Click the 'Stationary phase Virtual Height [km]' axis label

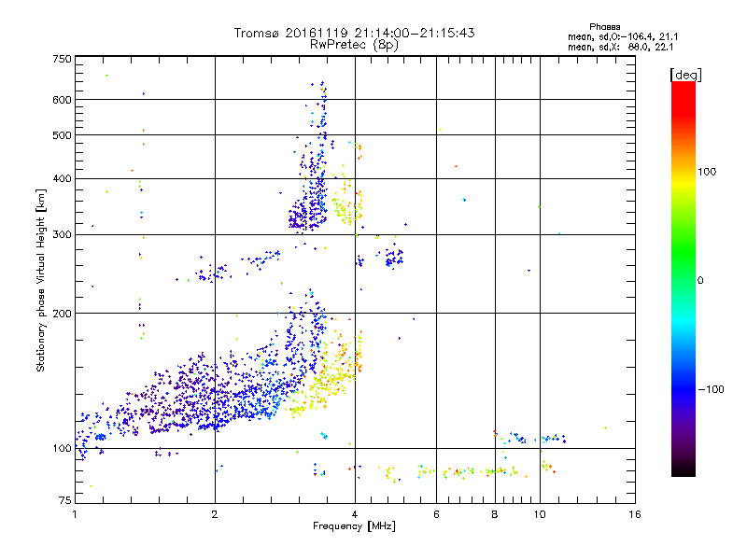(x=41, y=280)
